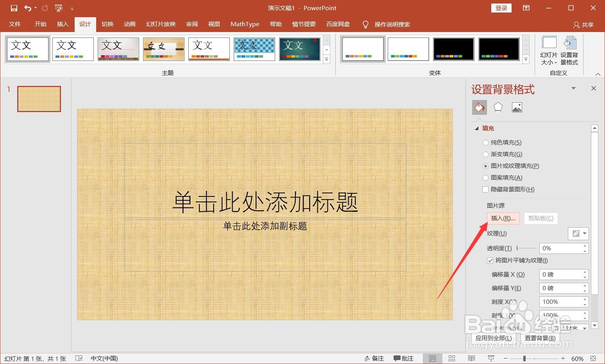Click the zoom in plus icon
The image size is (605, 364).
[x=563, y=358]
